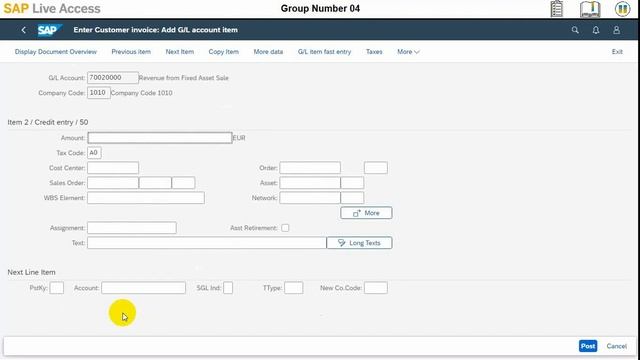The image size is (640, 360).
Task: Click into the Text field
Action: click(207, 243)
